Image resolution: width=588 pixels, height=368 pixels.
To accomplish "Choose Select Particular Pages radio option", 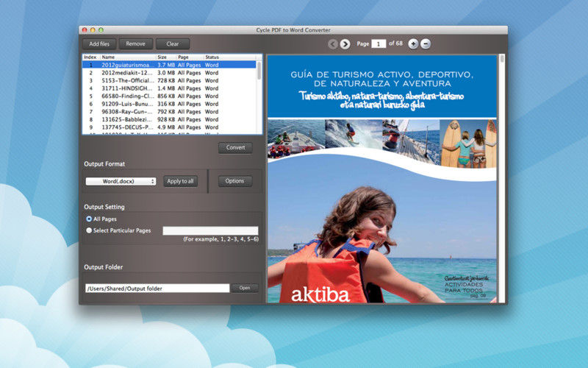I will [x=89, y=230].
